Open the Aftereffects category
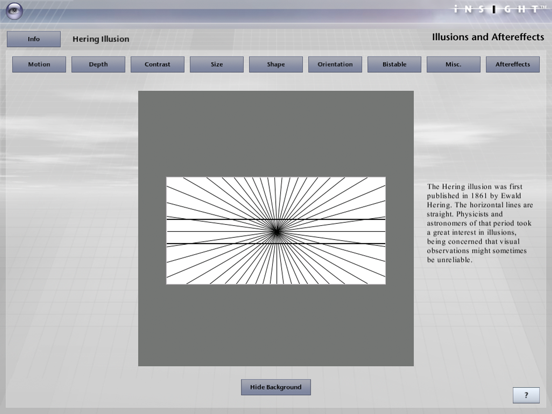This screenshot has height=414, width=552. point(513,64)
